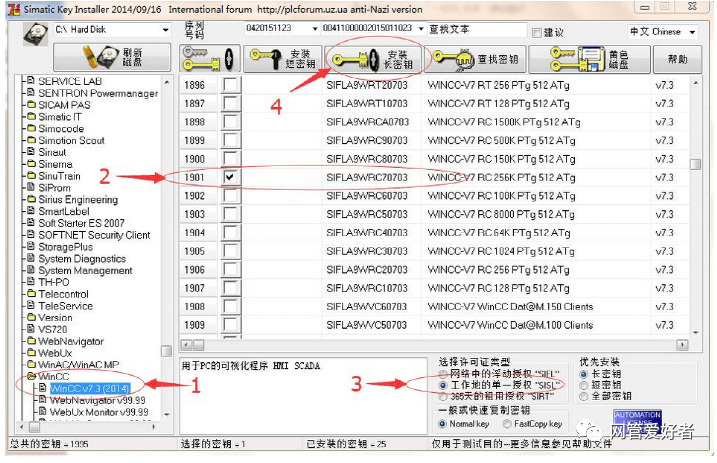
Task: Click the search text input field
Action: click(477, 29)
